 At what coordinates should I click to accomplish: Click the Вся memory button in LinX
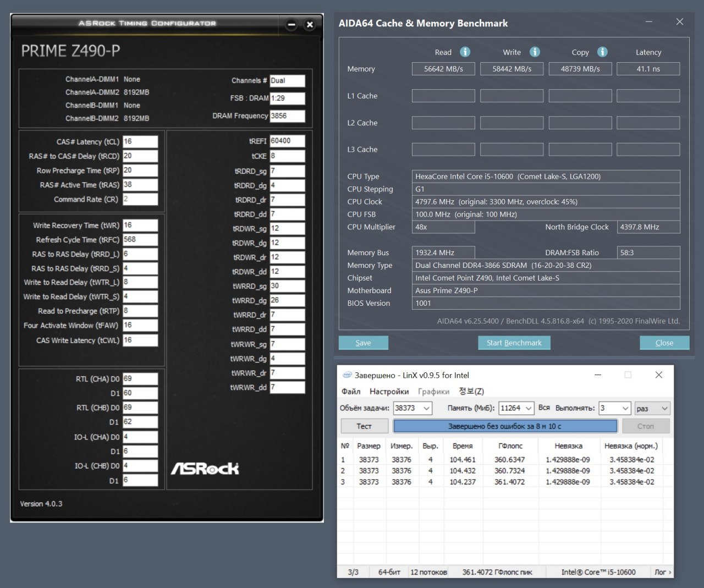(x=544, y=408)
